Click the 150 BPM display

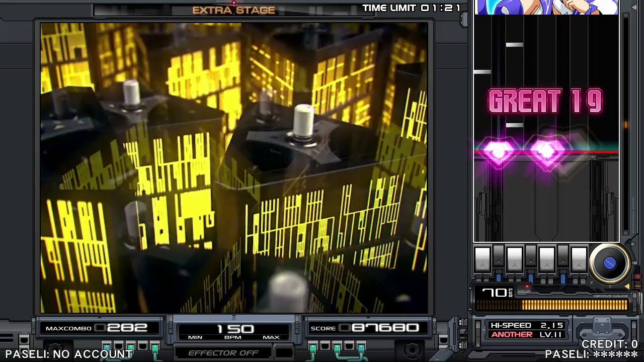tap(234, 329)
